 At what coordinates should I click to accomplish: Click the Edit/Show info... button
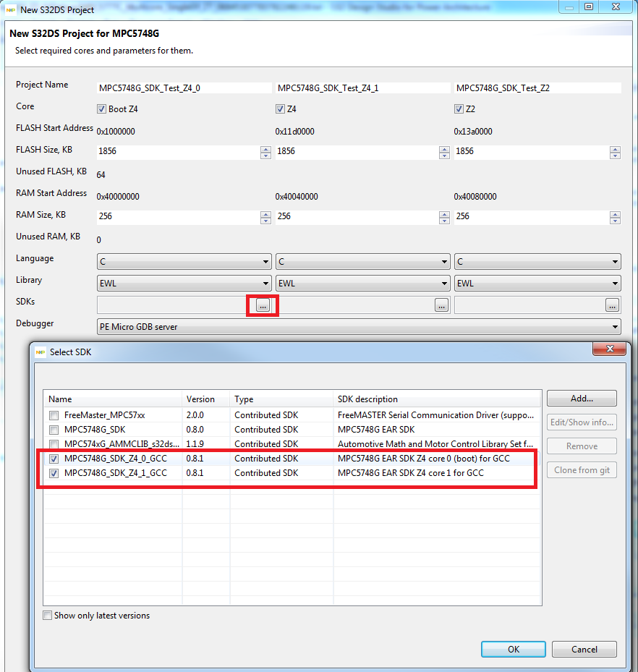582,422
